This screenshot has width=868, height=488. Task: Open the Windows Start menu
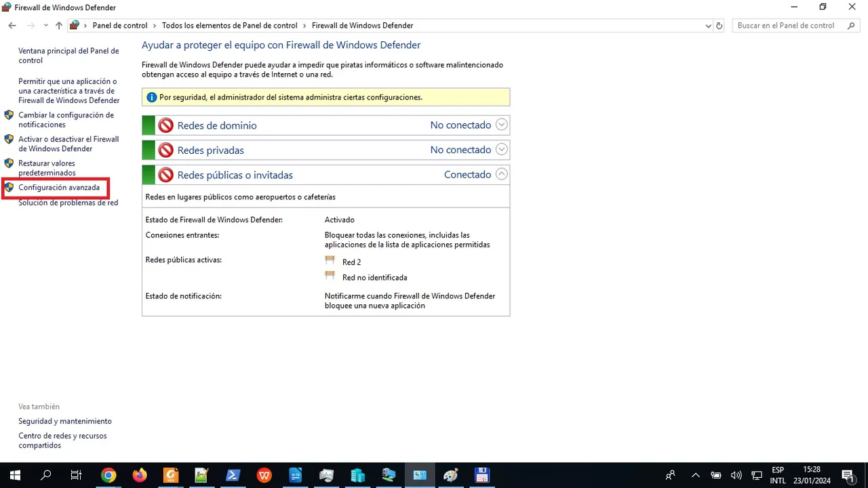pos(15,475)
